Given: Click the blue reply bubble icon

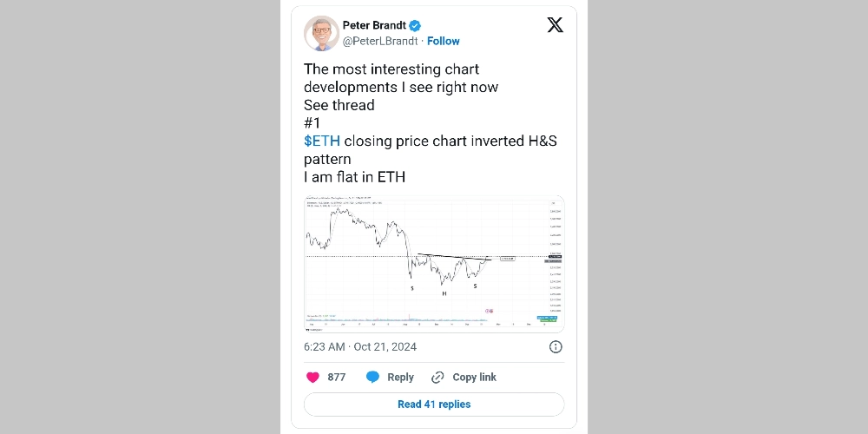Looking at the screenshot, I should [373, 377].
